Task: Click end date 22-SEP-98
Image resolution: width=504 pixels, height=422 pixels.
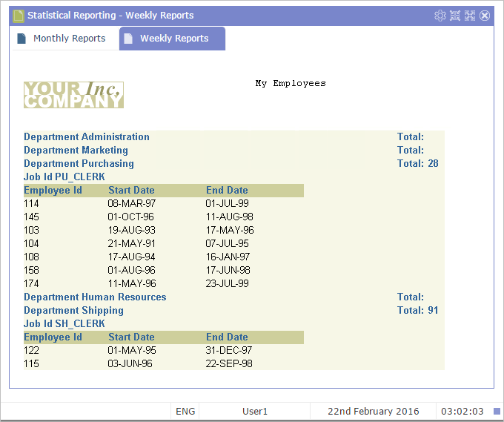Action: coord(229,364)
